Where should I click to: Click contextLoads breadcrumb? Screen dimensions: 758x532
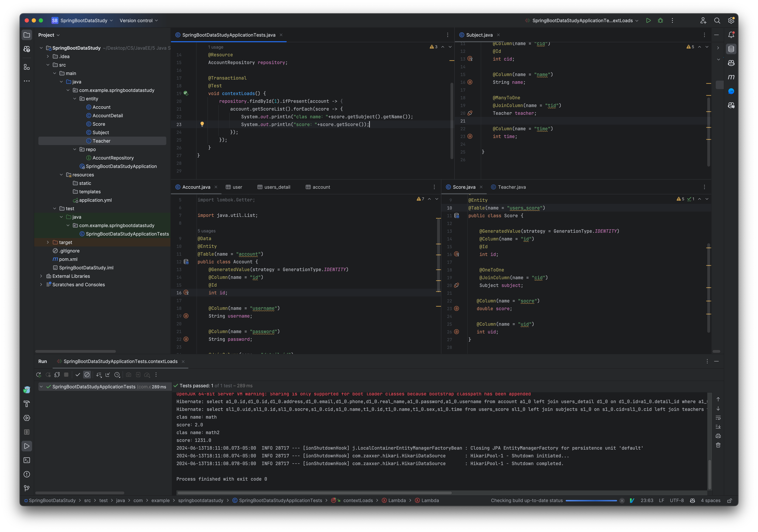click(x=358, y=501)
